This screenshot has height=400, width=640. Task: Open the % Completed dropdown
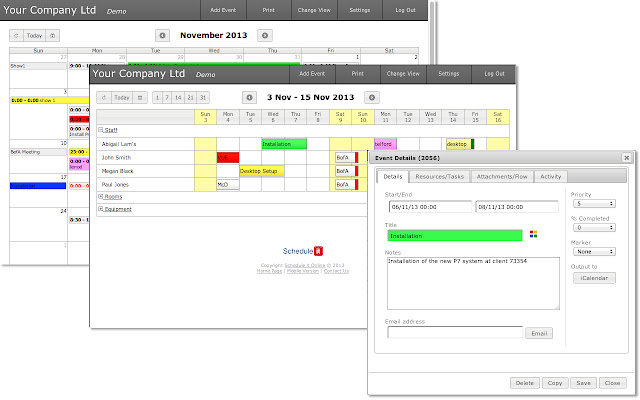click(594, 227)
